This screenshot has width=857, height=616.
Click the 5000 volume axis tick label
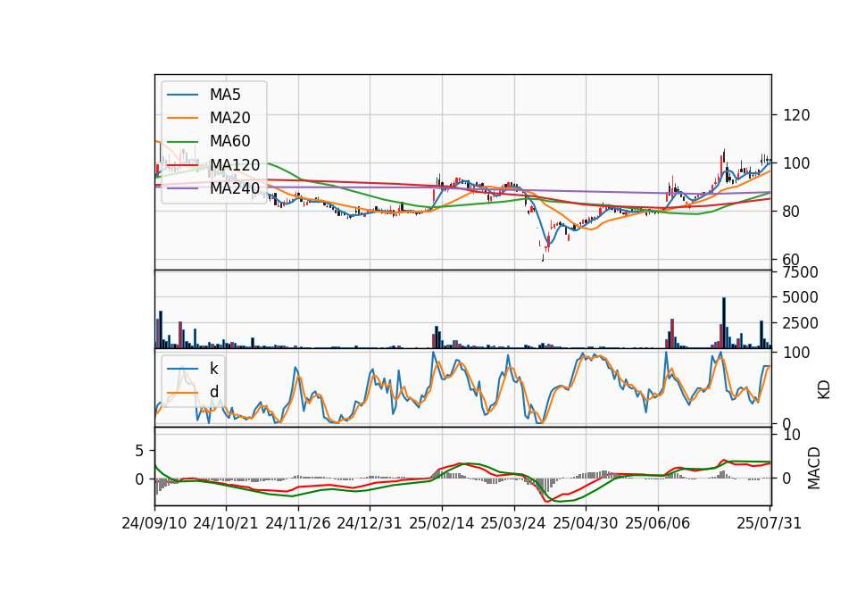click(801, 297)
